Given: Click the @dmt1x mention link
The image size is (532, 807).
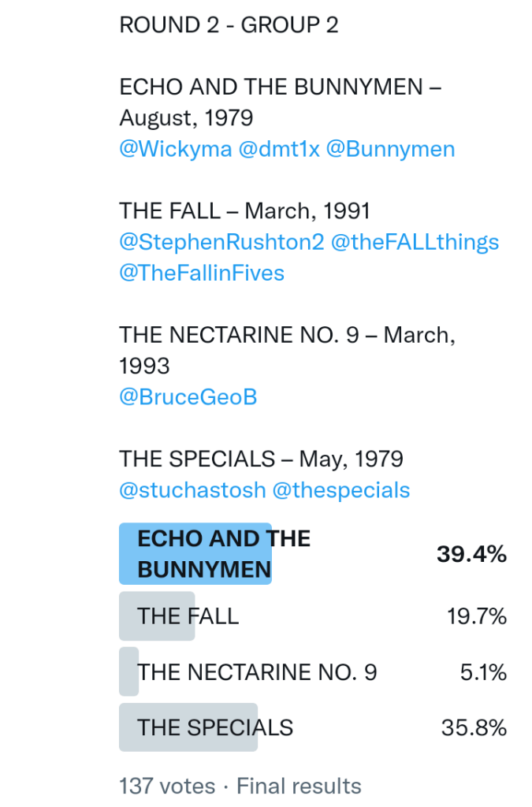Looking at the screenshot, I should point(279,150).
